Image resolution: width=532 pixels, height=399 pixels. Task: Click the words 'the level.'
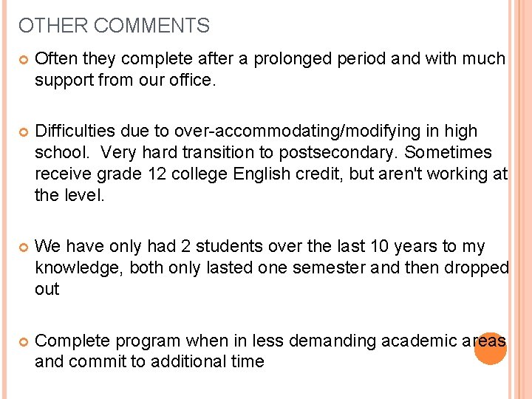tap(69, 195)
